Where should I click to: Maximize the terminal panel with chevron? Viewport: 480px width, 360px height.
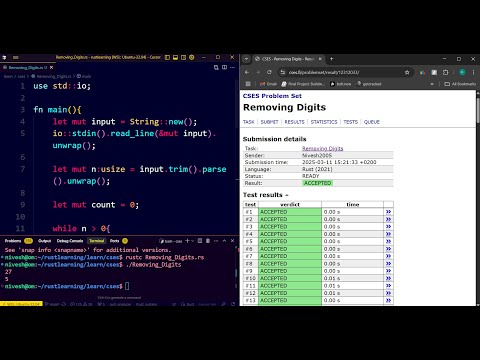[x=224, y=241]
